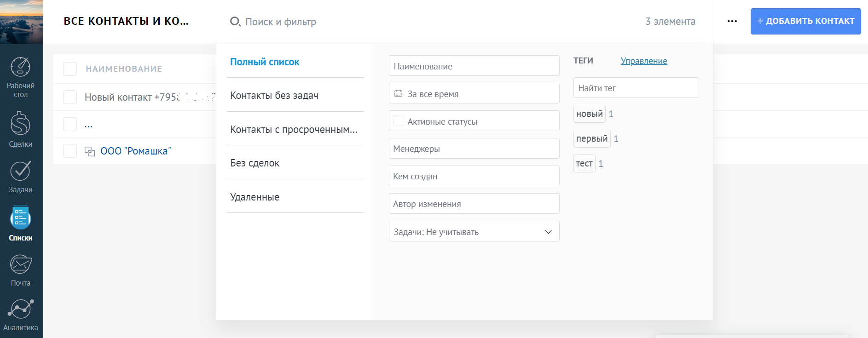Open the Управление tags link

[644, 61]
